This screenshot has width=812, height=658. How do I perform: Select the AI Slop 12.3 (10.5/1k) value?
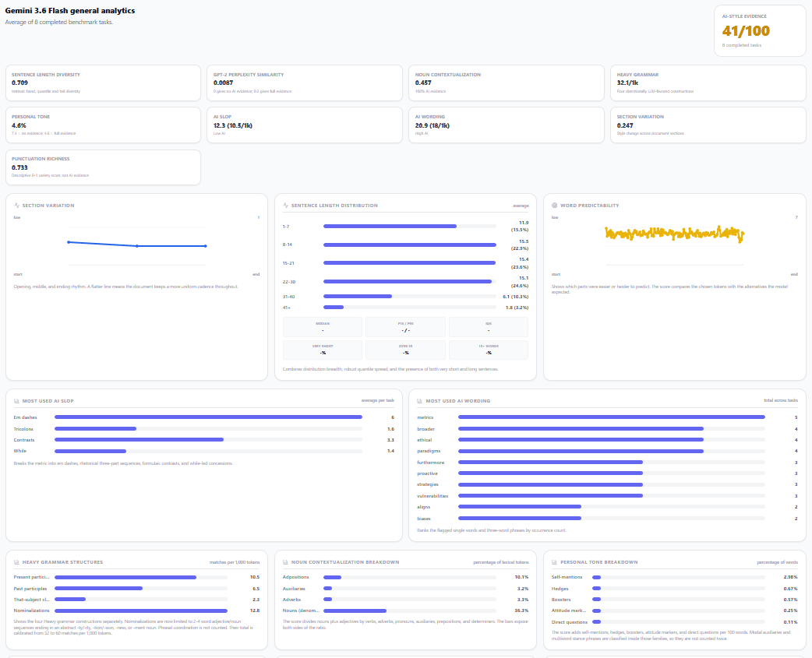tap(232, 125)
